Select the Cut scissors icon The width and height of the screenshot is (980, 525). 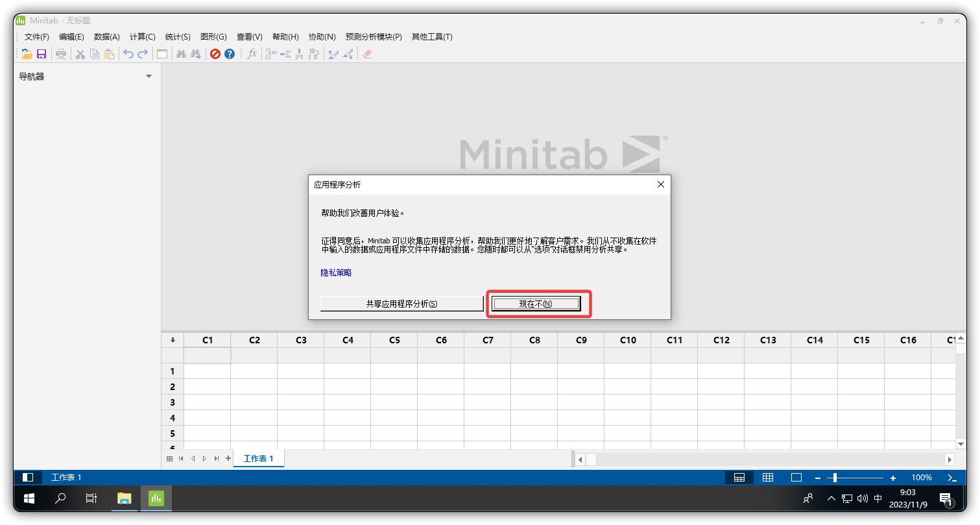point(80,54)
